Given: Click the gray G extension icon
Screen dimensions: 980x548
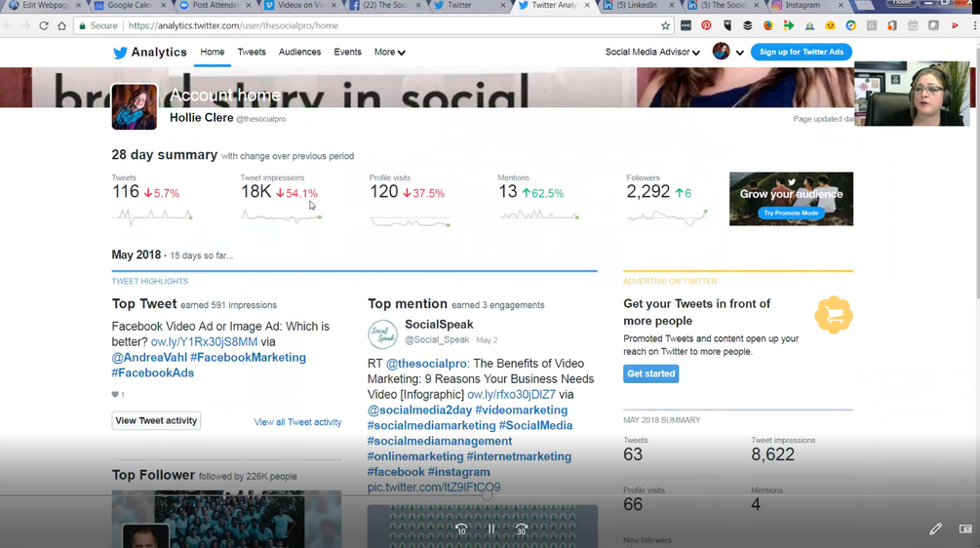Looking at the screenshot, I should coord(871,25).
